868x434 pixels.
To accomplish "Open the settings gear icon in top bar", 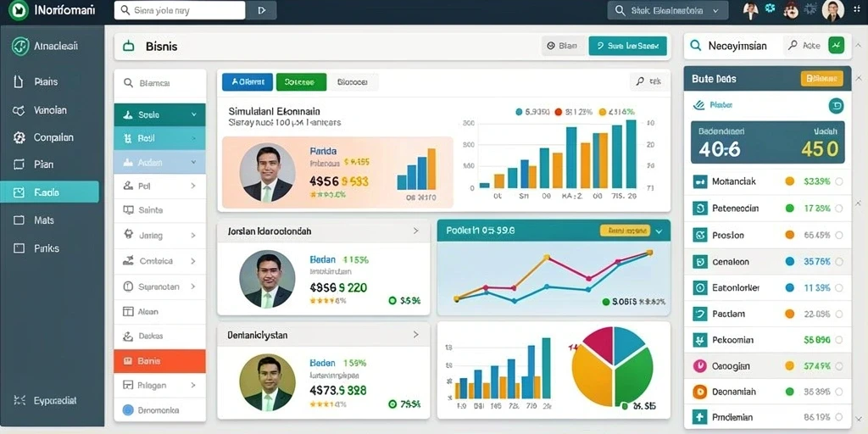I will click(x=770, y=8).
